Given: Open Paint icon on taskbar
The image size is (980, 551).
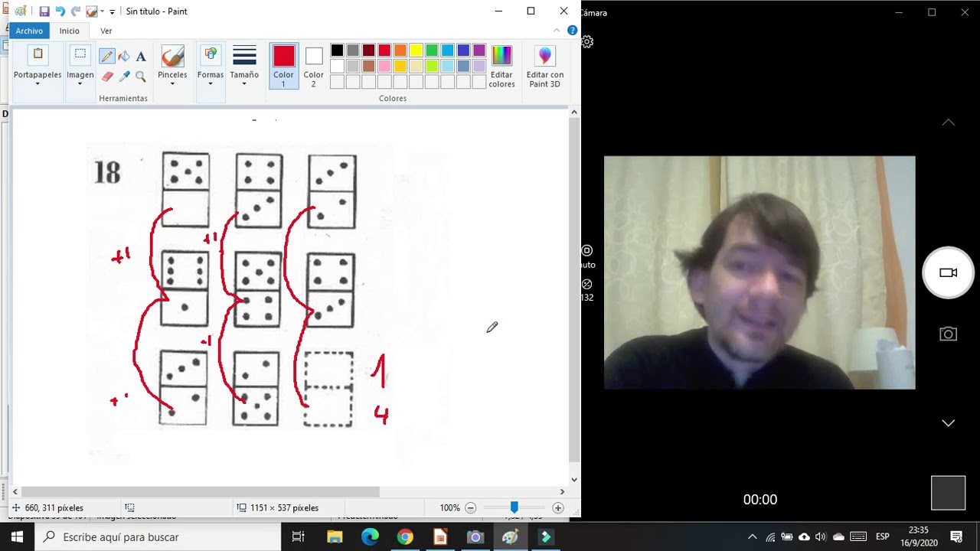Looking at the screenshot, I should coord(511,536).
